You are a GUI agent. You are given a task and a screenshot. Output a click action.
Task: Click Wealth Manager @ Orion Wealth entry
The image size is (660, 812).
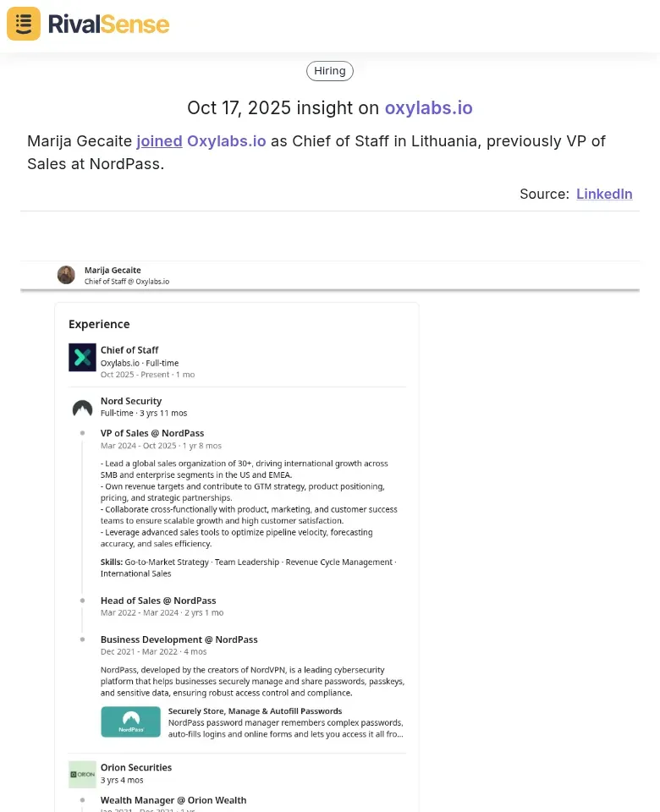coord(173,800)
